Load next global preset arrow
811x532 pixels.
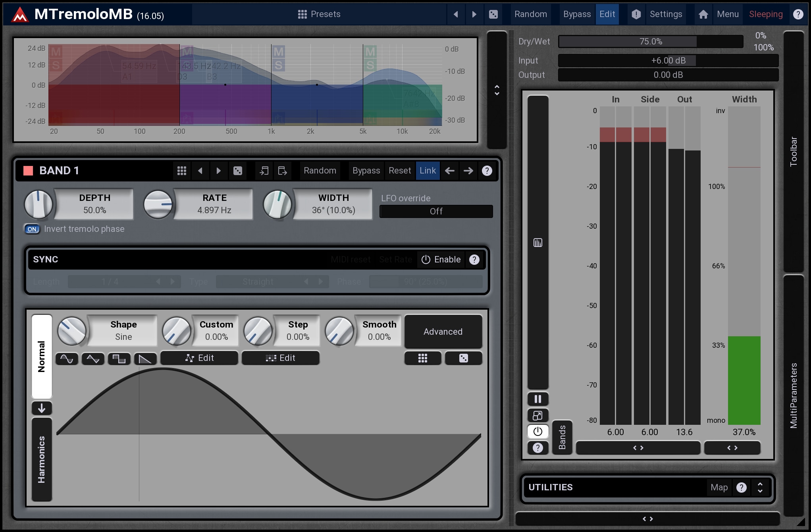click(474, 14)
